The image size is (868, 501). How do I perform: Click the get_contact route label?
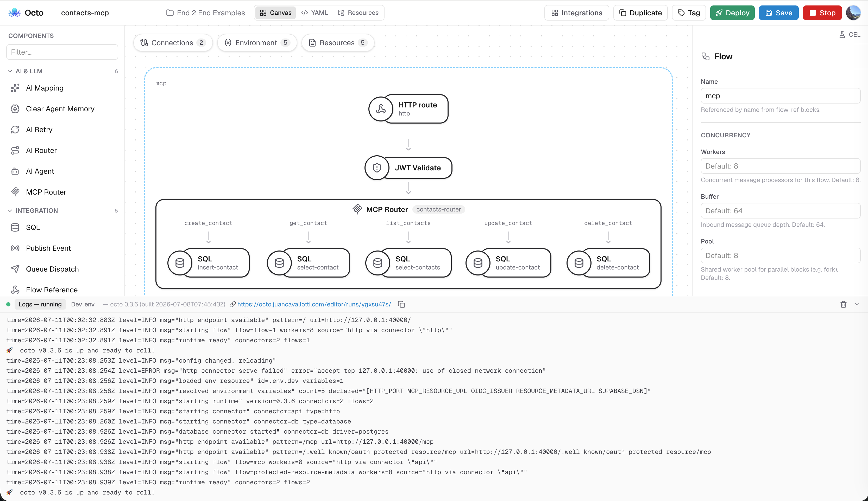coord(308,223)
